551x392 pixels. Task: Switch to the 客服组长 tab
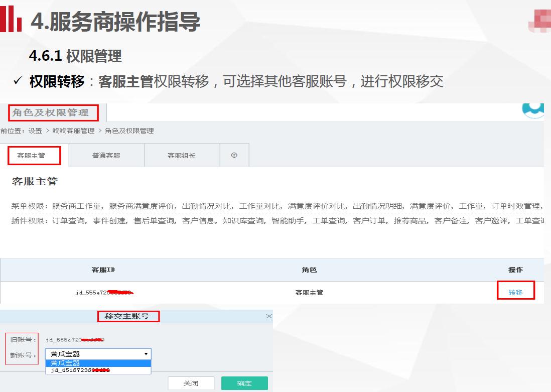click(x=181, y=155)
